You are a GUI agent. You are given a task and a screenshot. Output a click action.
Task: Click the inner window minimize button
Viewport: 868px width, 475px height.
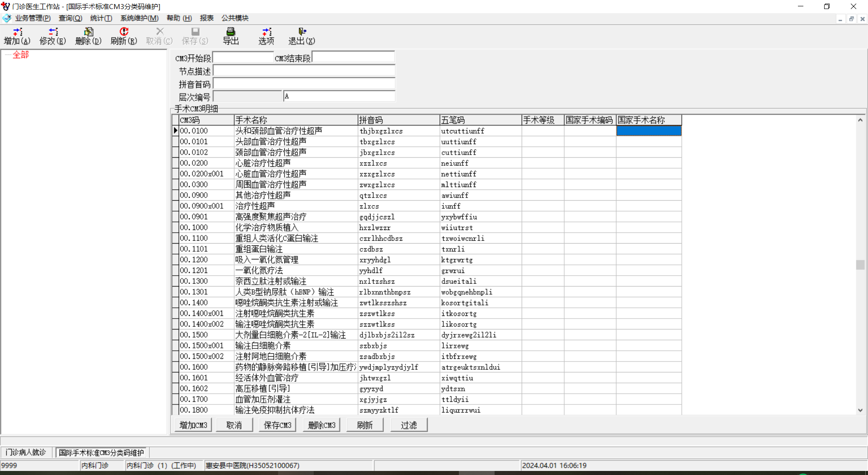tap(840, 19)
